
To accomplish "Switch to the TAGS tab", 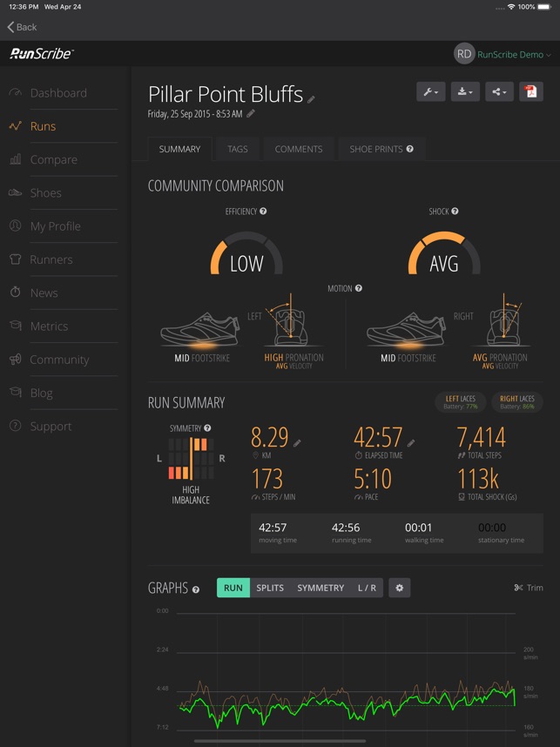I will click(238, 149).
